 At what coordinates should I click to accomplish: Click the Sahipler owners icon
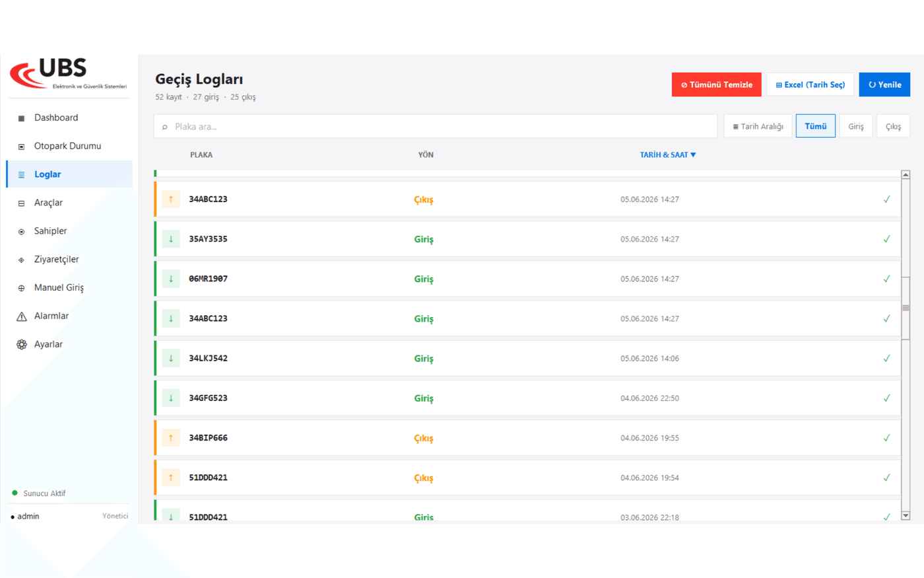click(21, 232)
